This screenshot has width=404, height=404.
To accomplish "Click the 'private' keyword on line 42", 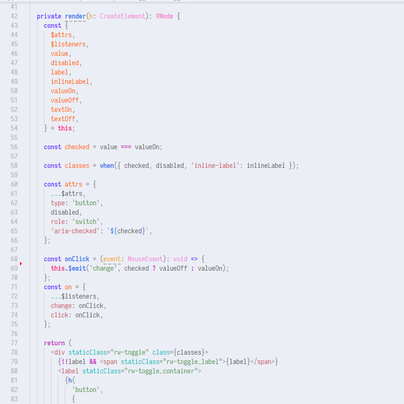I will [x=49, y=16].
